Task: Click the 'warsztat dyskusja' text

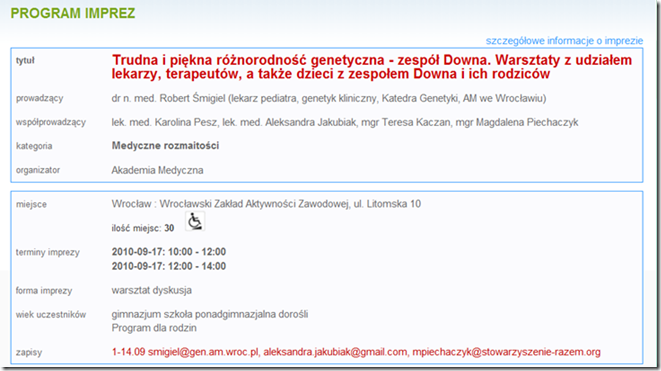Action: pos(152,290)
